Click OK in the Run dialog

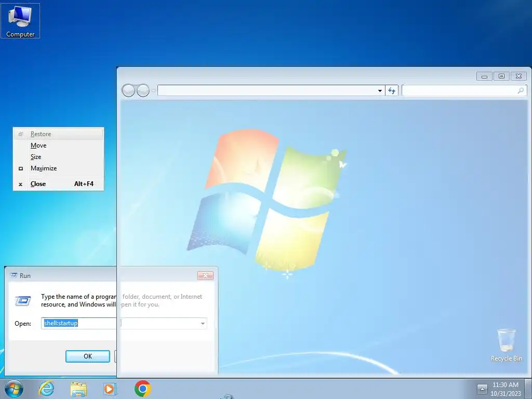coord(87,356)
